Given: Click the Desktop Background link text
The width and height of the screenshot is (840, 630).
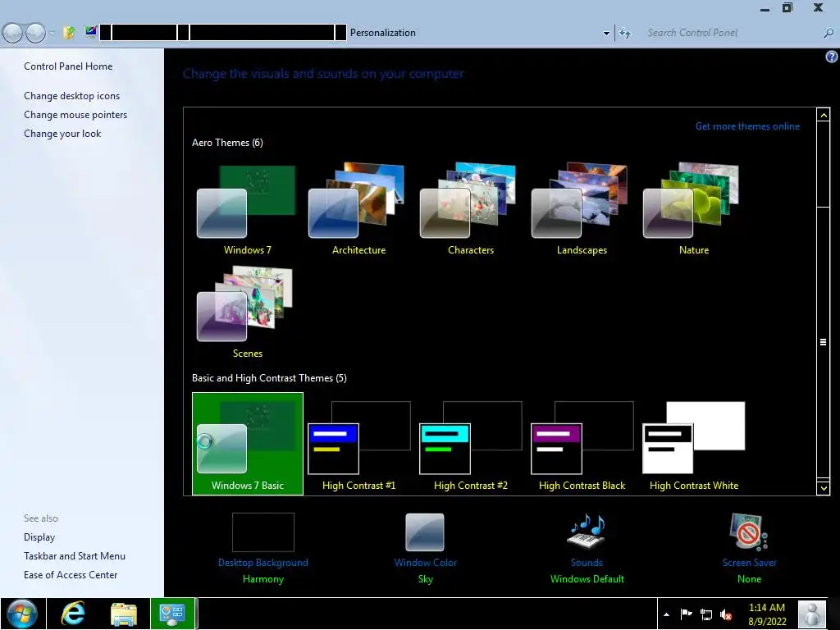Looking at the screenshot, I should tap(263, 563).
